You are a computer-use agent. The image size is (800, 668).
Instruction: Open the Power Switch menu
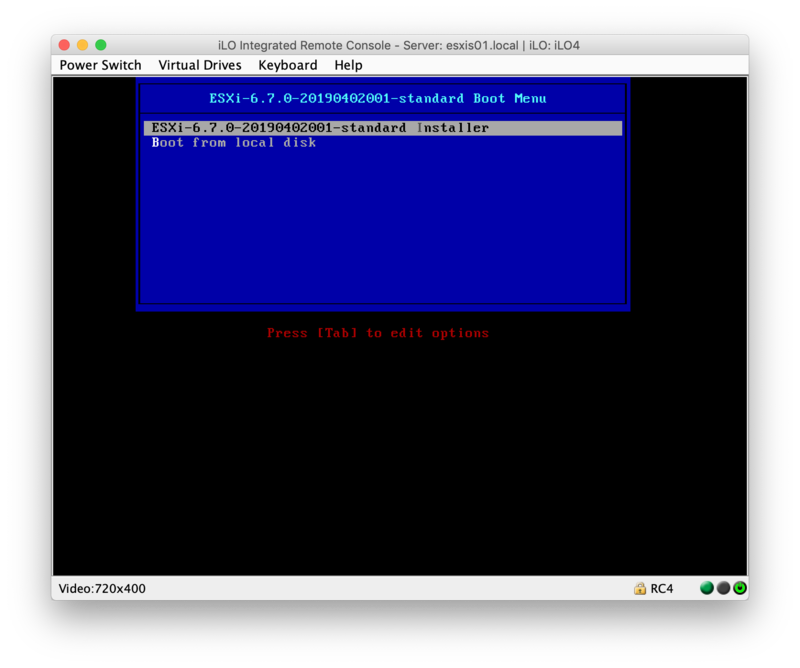click(100, 65)
